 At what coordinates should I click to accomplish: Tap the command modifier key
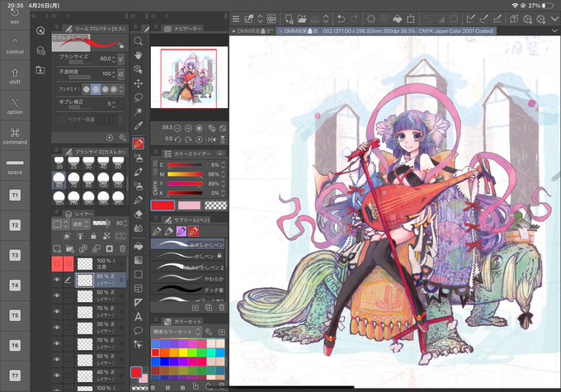pos(15,135)
